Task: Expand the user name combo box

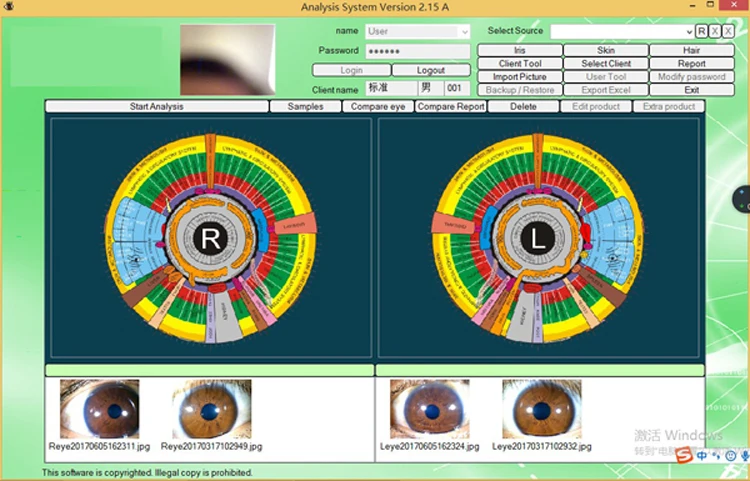Action: pyautogui.click(x=463, y=32)
